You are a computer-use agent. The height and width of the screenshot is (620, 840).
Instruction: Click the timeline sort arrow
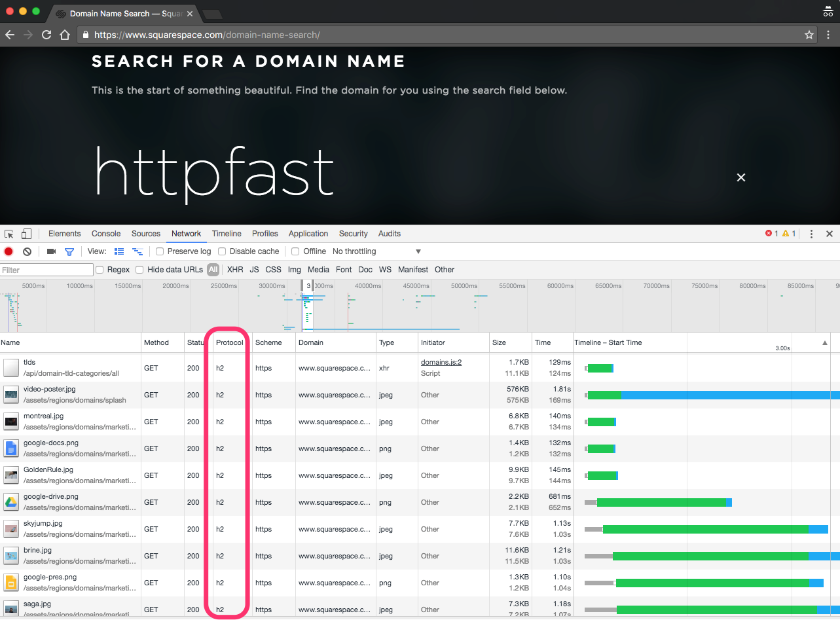coord(825,343)
